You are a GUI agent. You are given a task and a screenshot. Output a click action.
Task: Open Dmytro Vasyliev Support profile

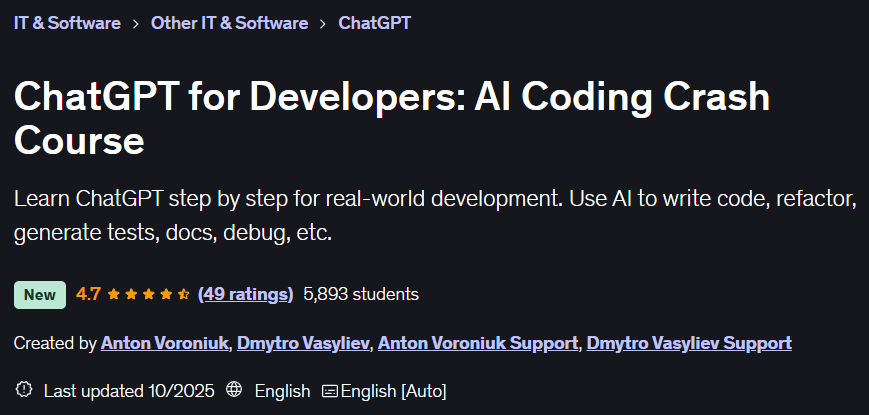(689, 344)
